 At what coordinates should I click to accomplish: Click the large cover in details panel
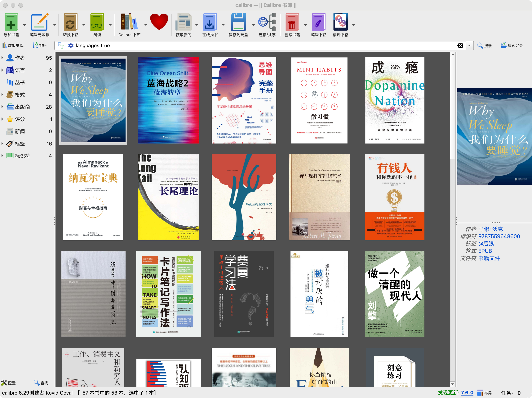(x=494, y=137)
